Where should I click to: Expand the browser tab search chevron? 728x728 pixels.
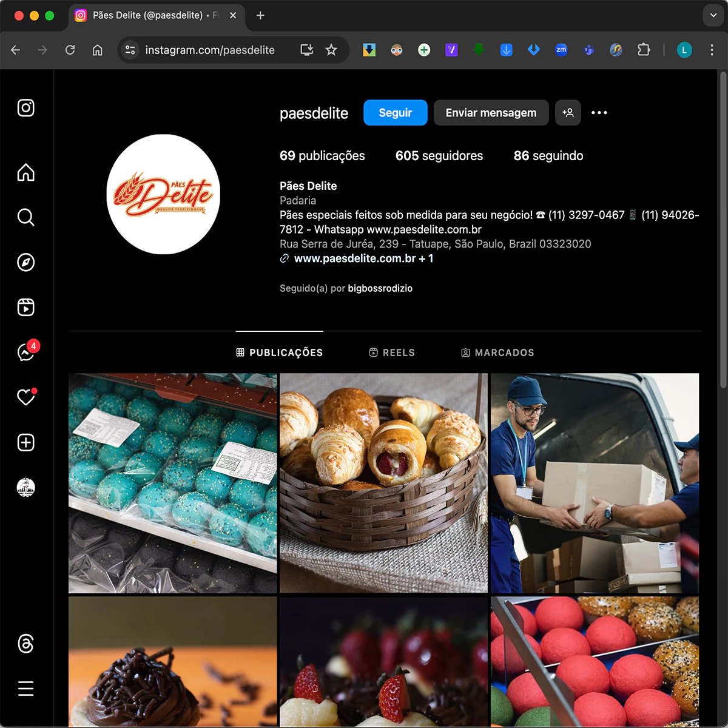pyautogui.click(x=713, y=15)
